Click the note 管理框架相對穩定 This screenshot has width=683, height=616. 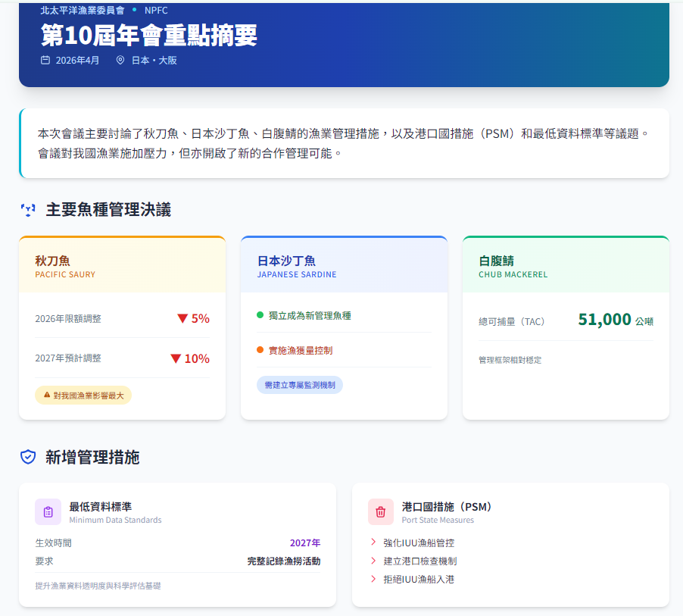[x=510, y=360]
